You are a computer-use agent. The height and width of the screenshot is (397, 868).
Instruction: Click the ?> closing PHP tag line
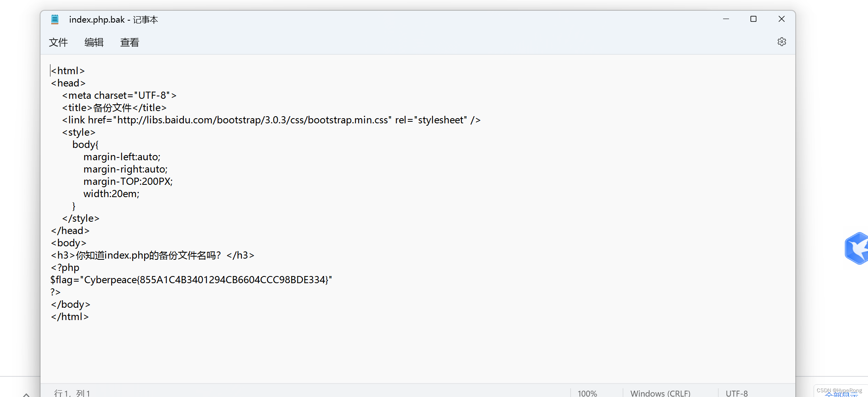[55, 292]
